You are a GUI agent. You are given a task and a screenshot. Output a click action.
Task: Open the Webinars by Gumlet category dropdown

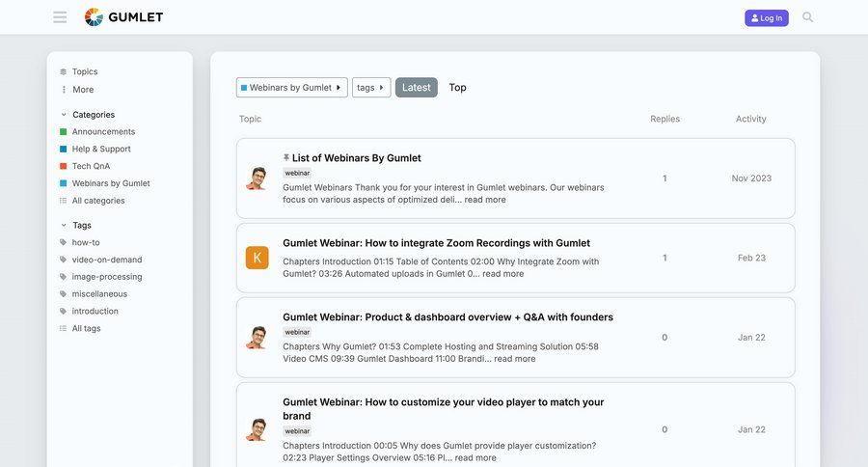[x=291, y=88]
